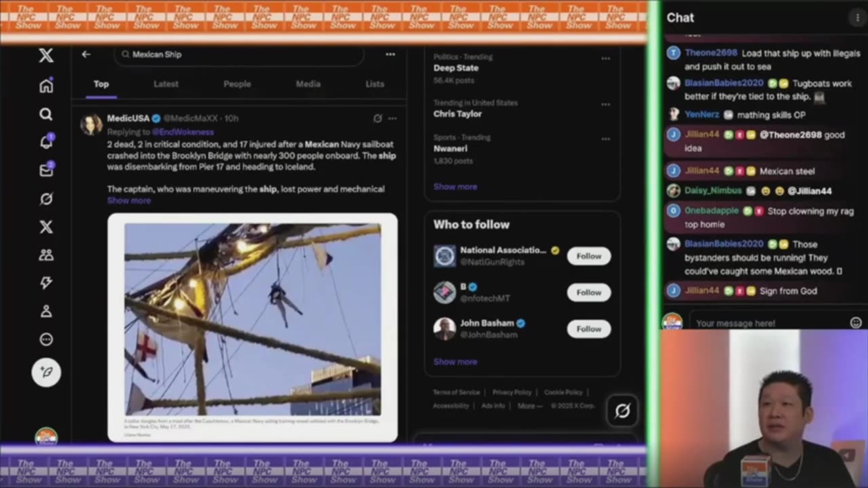Click the compose Post feather button

46,372
